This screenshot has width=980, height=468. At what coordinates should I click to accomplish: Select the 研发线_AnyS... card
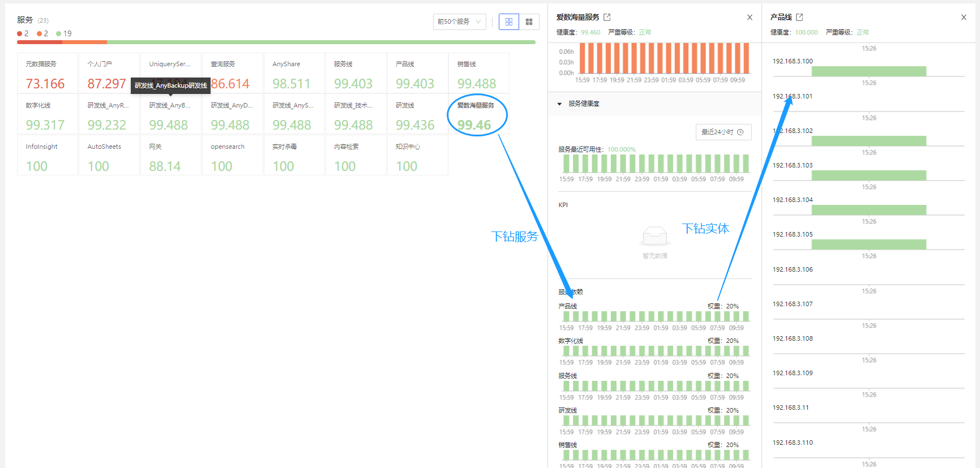pos(294,114)
